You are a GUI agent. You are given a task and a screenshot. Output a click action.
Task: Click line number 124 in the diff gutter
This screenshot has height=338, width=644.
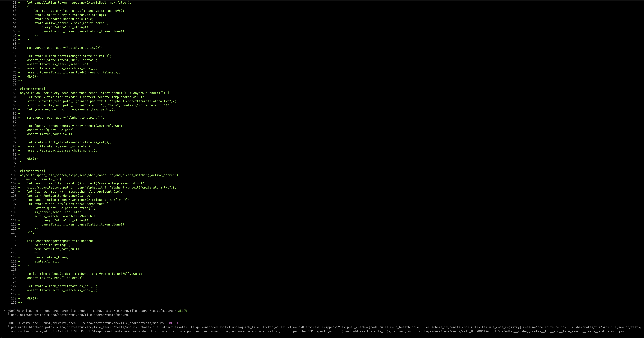coord(13,274)
